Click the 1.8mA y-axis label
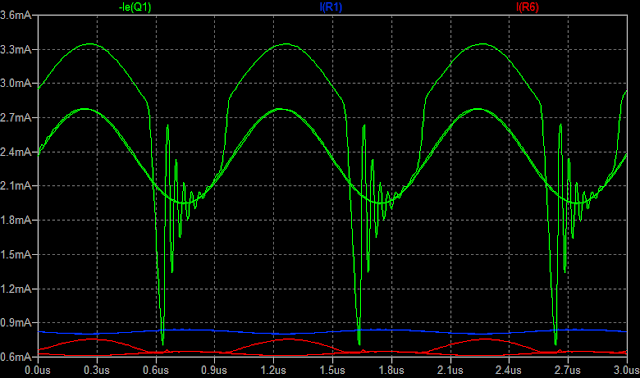 (16, 220)
